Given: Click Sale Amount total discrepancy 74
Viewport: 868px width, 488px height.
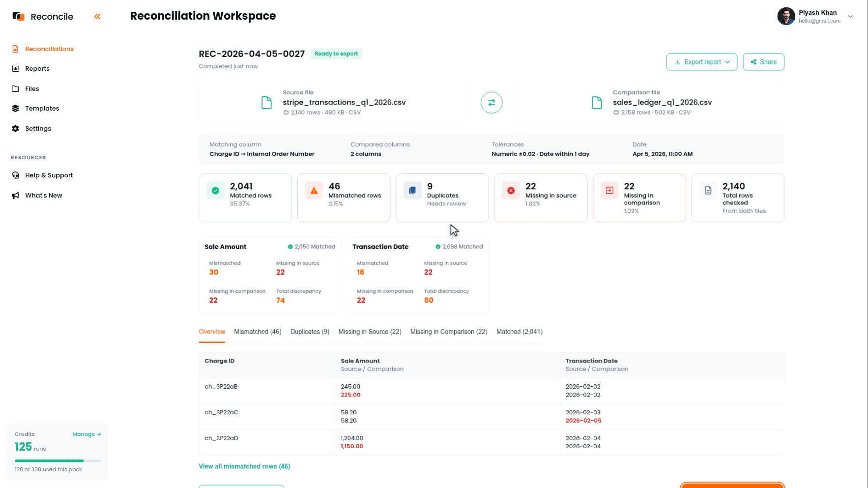Looking at the screenshot, I should 281,300.
